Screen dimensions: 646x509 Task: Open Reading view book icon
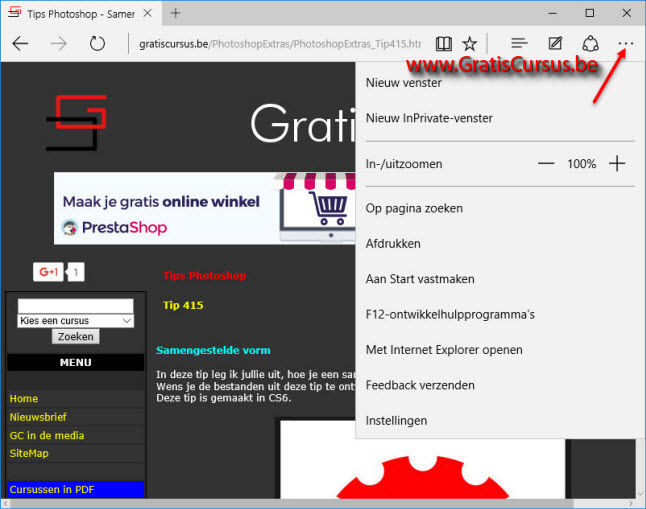[444, 43]
